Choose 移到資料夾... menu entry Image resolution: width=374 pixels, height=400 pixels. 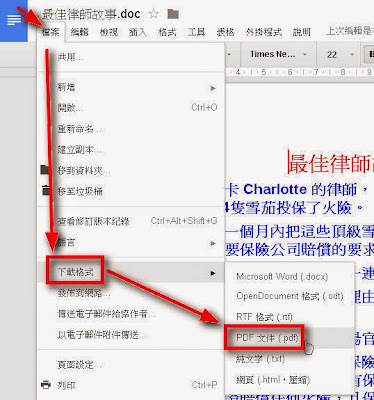pyautogui.click(x=131, y=171)
